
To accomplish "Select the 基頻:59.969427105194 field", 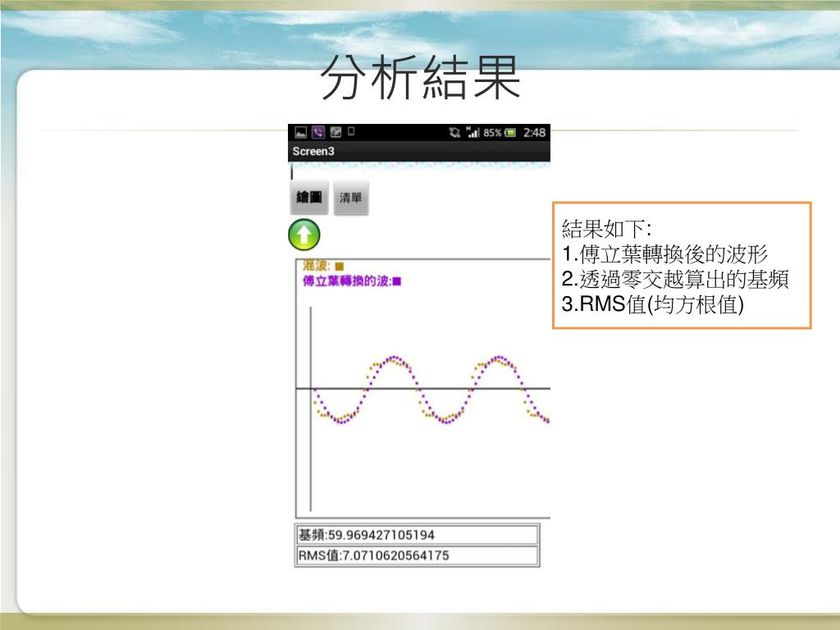I will click(418, 535).
